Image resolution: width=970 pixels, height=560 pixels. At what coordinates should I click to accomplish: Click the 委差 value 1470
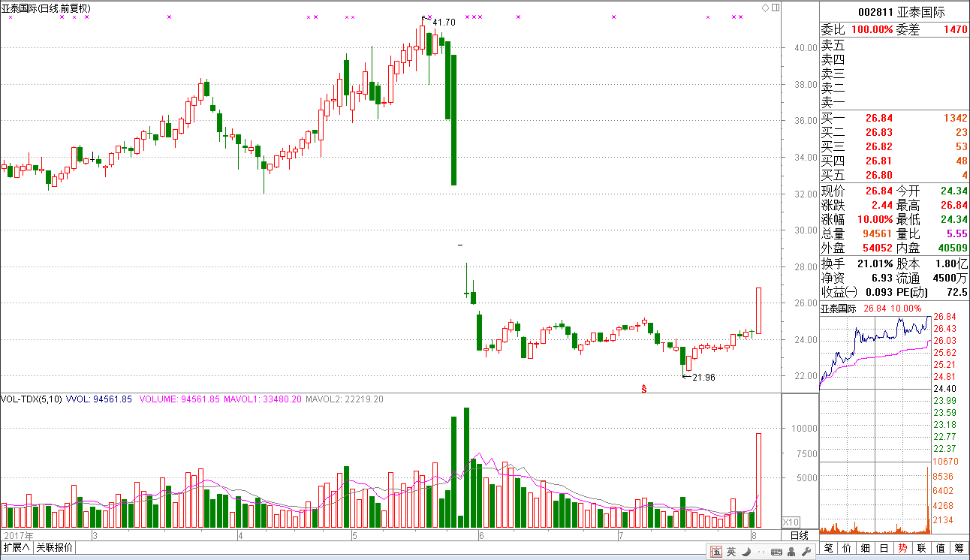[x=956, y=29]
